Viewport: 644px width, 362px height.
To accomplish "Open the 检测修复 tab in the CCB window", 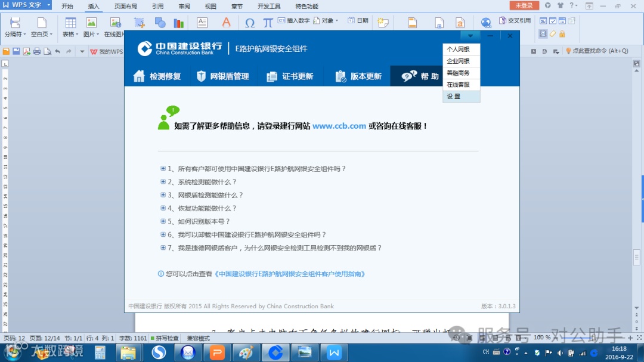I will 157,76.
